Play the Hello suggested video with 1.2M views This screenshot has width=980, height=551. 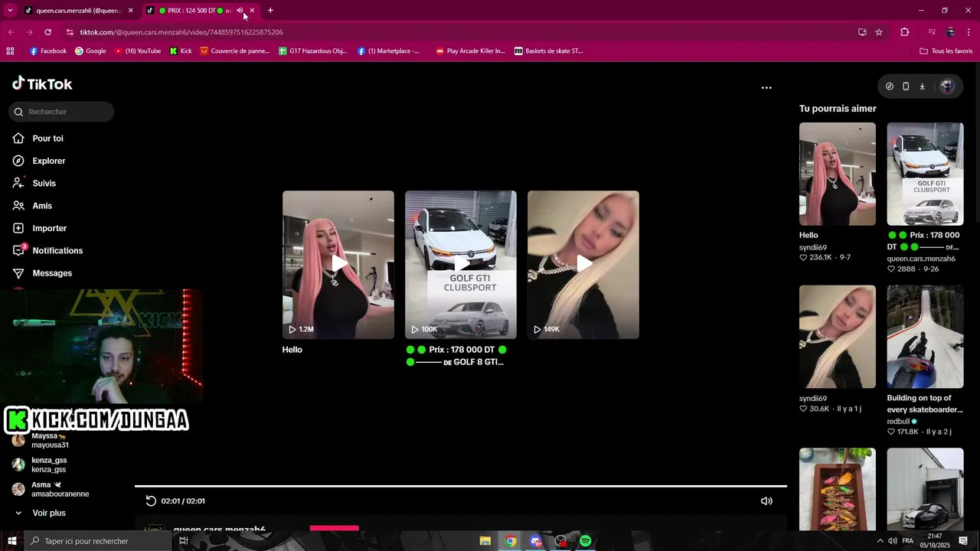coord(338,264)
